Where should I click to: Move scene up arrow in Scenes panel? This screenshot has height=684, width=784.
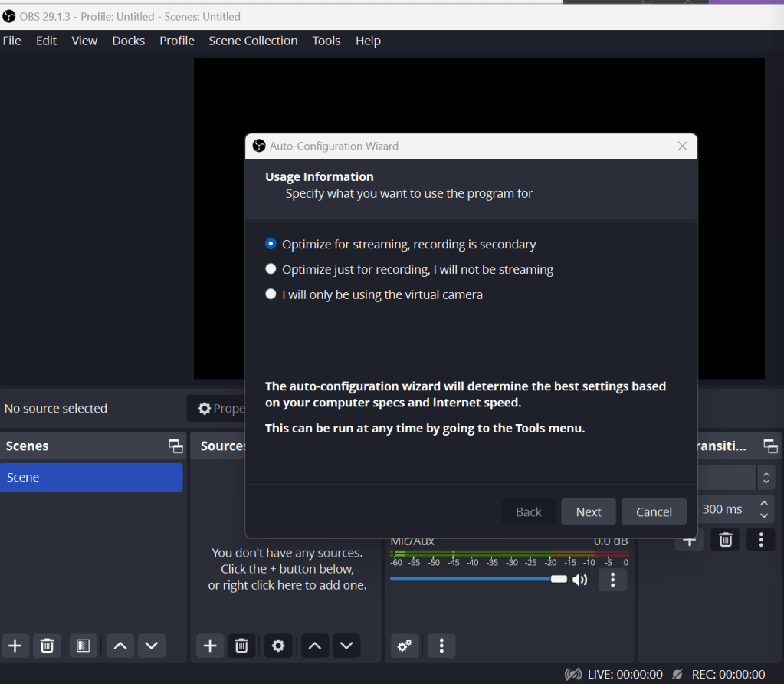[120, 646]
